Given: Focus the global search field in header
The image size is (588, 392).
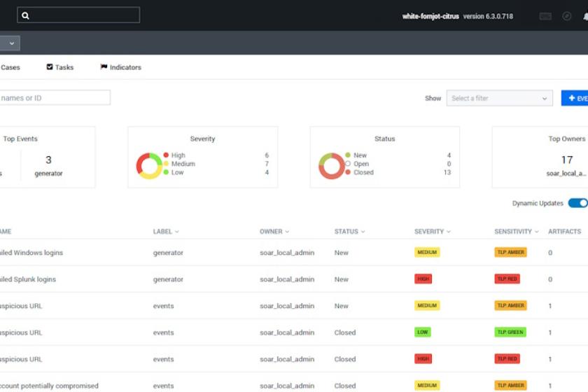Looking at the screenshot, I should click(78, 15).
